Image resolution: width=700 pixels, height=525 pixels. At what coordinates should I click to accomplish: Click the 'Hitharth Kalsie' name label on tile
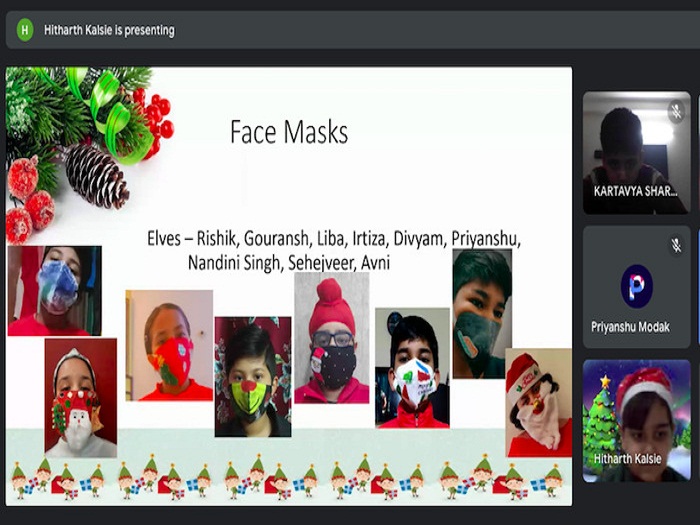pyautogui.click(x=627, y=458)
